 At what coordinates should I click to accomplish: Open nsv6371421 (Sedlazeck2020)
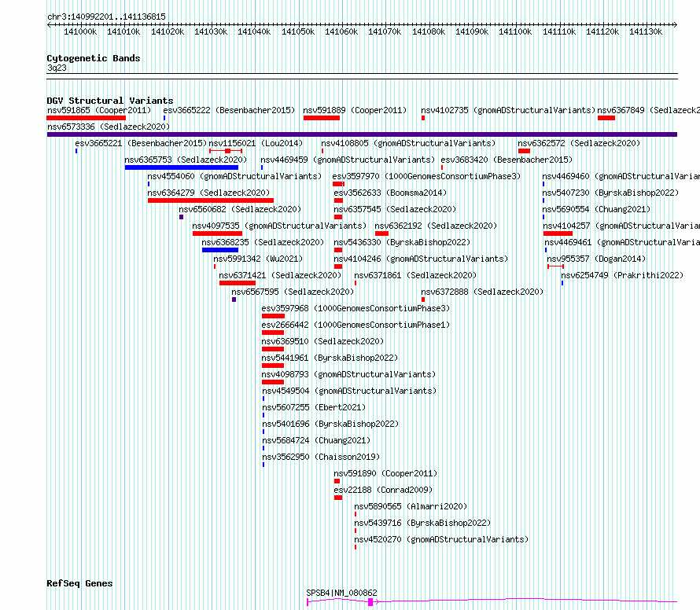click(280, 275)
